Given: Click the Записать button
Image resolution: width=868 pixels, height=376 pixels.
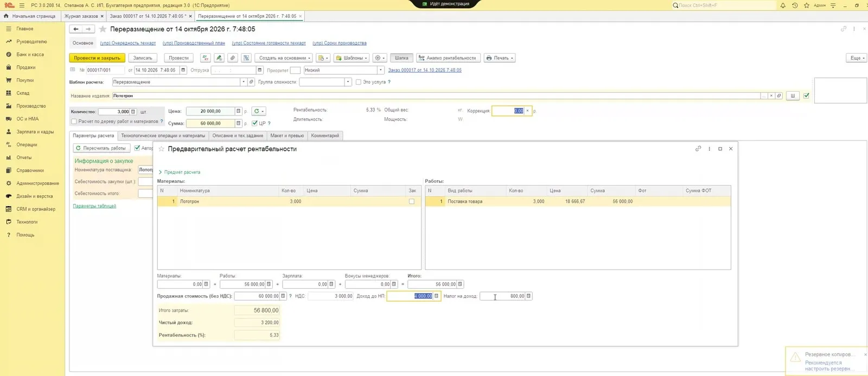Looking at the screenshot, I should coord(143,58).
